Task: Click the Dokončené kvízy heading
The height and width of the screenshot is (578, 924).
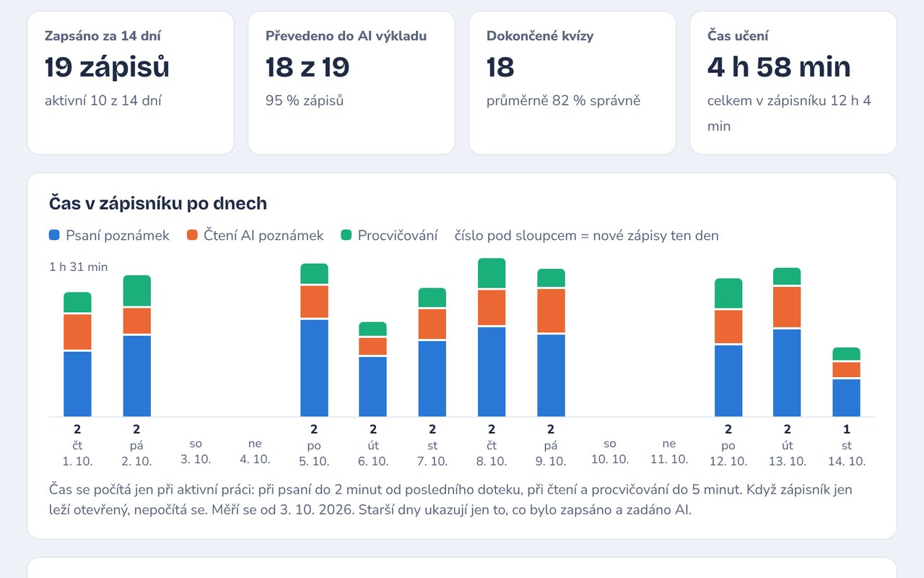Action: click(x=540, y=35)
